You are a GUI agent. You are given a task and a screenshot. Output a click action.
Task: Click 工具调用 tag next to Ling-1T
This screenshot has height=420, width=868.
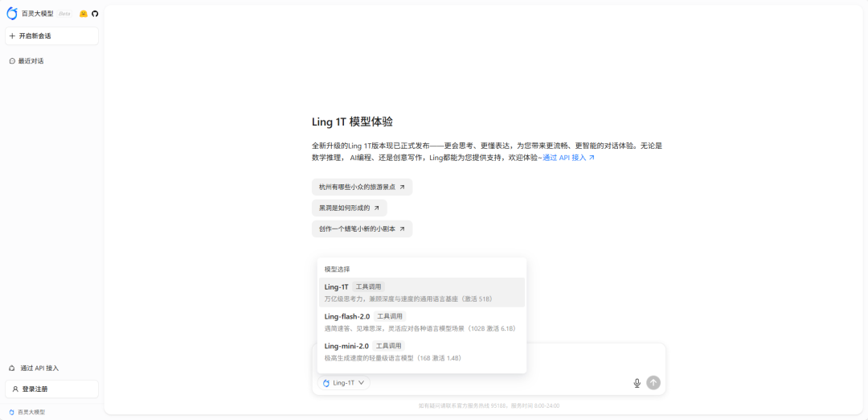[x=369, y=287]
